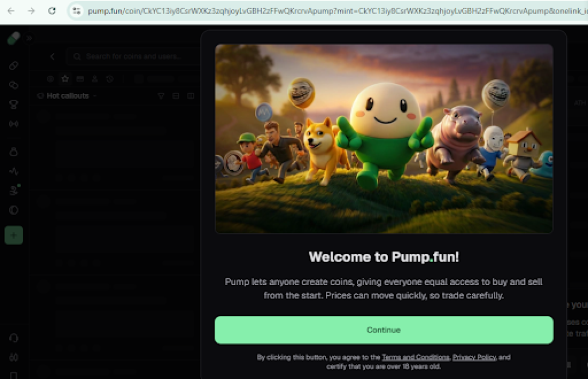Open the filter funnel icon for callouts

point(161,96)
